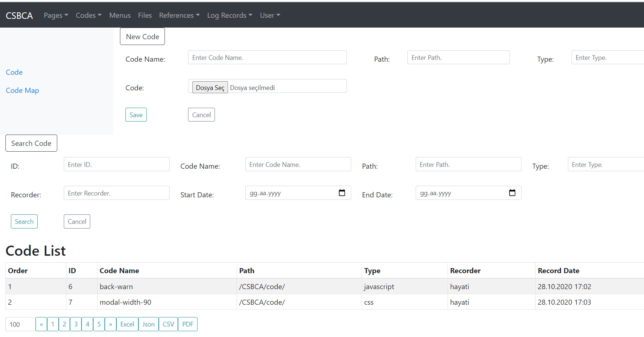Click the Save button
The height and width of the screenshot is (337, 644).
click(x=136, y=115)
